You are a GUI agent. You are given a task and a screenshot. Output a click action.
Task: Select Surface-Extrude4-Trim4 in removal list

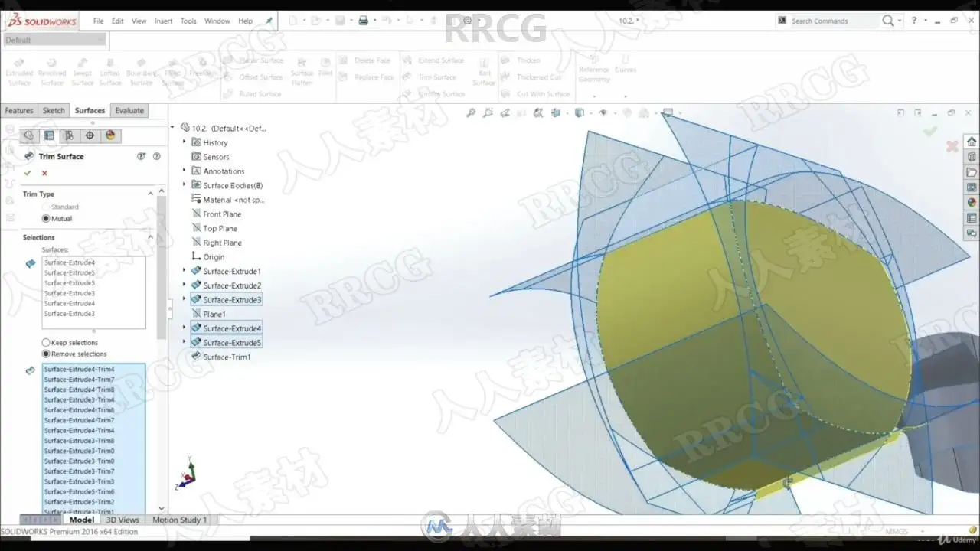tap(79, 369)
